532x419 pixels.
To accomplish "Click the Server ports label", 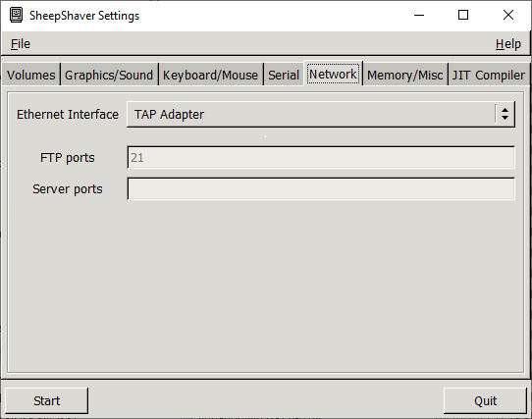I will click(68, 189).
